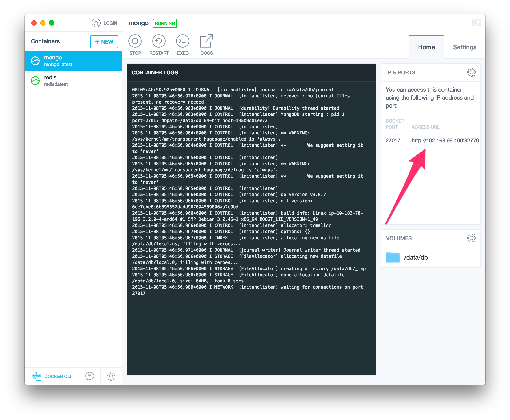Open app preferences gear in sidebar footer
510x420 pixels.
[x=111, y=376]
